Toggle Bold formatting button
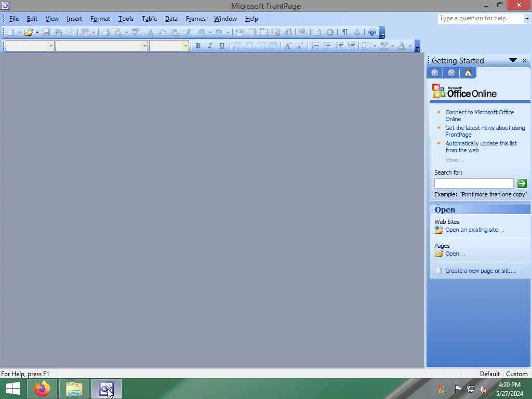This screenshot has width=532, height=399. pos(198,46)
